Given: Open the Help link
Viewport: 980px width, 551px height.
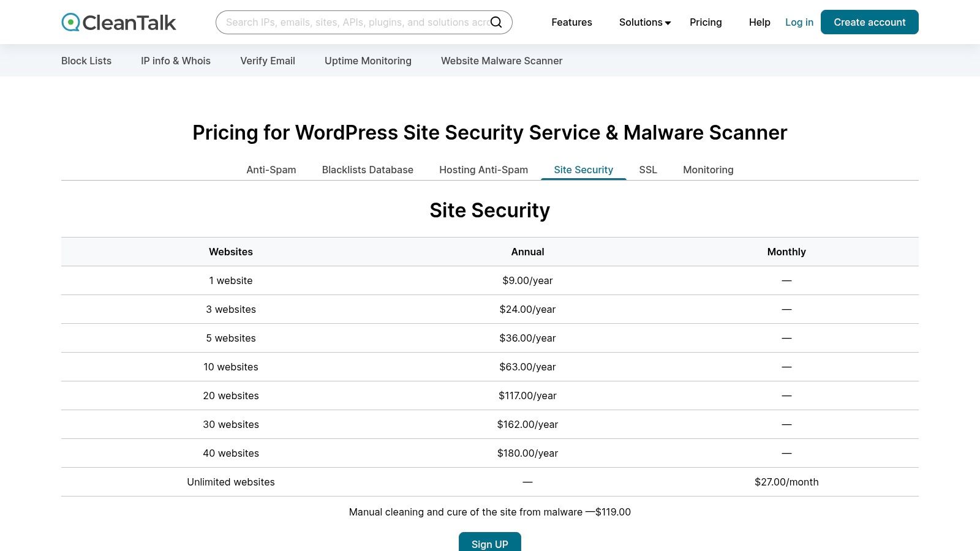Looking at the screenshot, I should point(759,22).
